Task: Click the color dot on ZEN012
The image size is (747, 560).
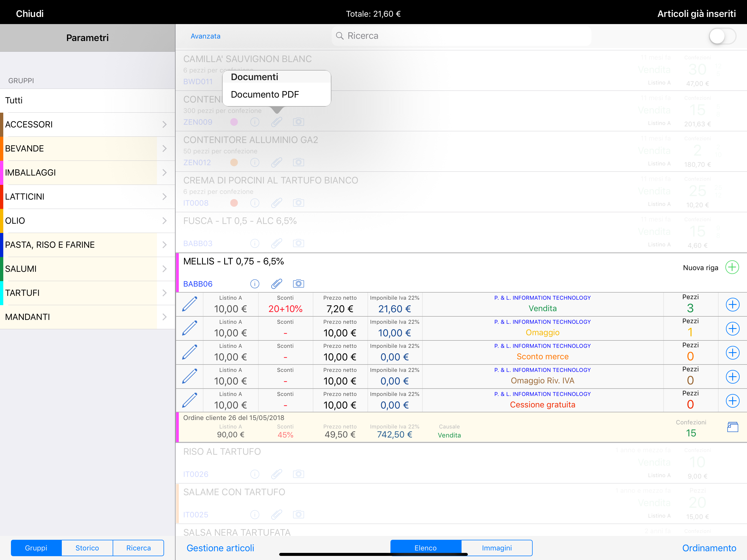Action: tap(234, 162)
